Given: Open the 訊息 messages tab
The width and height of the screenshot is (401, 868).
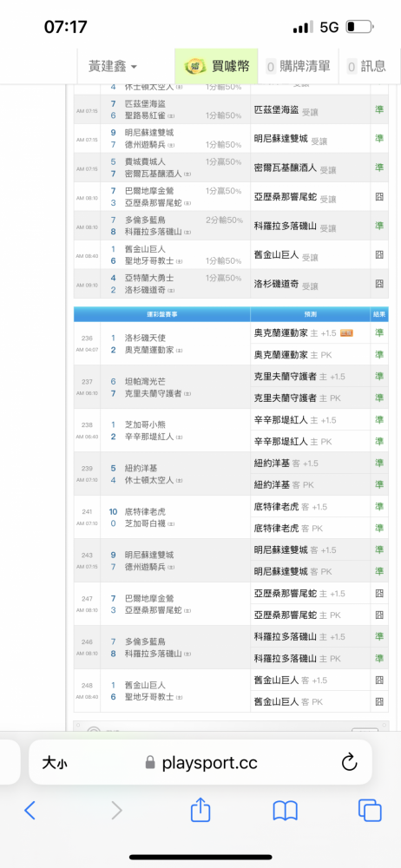Looking at the screenshot, I should [366, 67].
